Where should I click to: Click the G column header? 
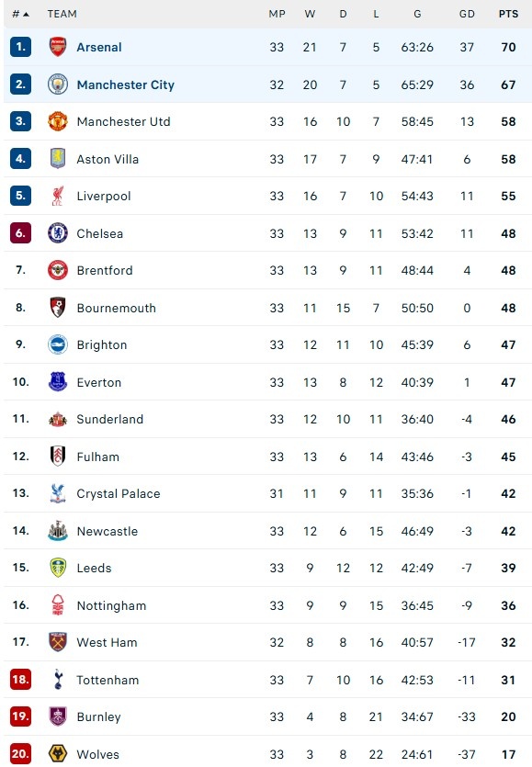coord(417,14)
